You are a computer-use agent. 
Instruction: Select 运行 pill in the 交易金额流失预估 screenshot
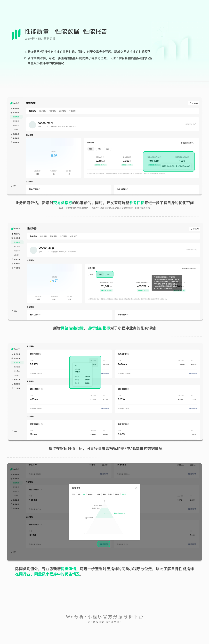click(x=108, y=149)
